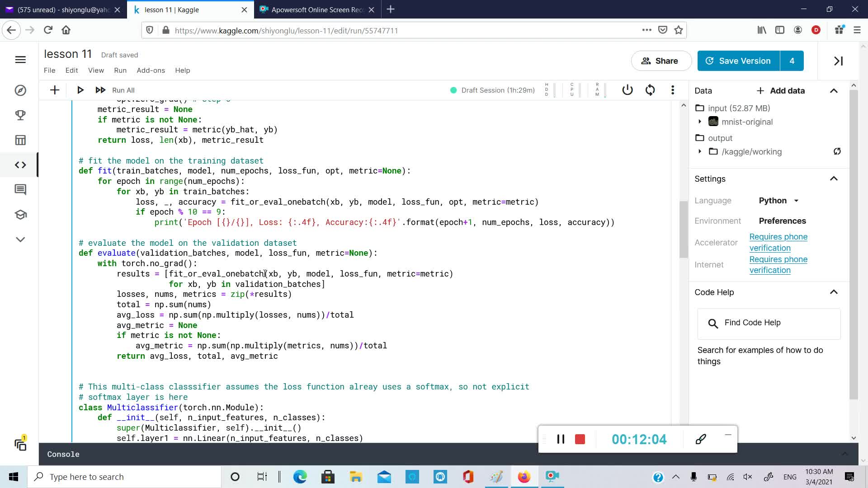The width and height of the screenshot is (868, 488).
Task: Expand the mnist-original dataset
Action: coord(700,122)
